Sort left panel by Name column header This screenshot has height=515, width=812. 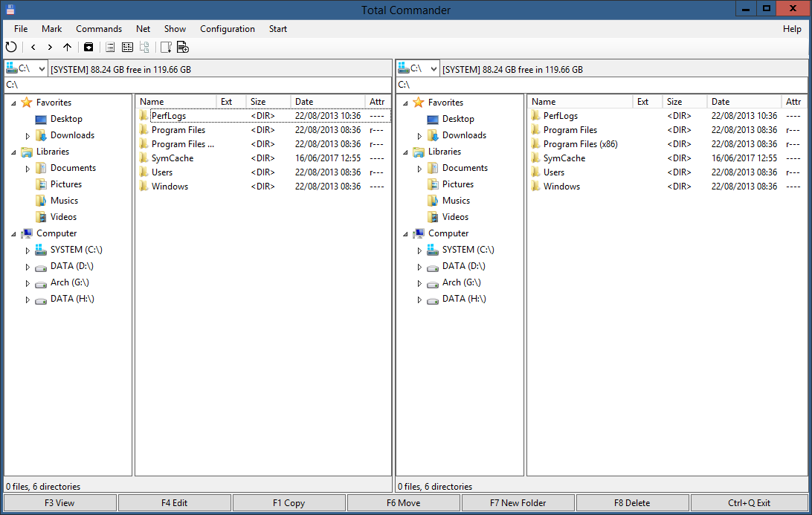(x=176, y=102)
